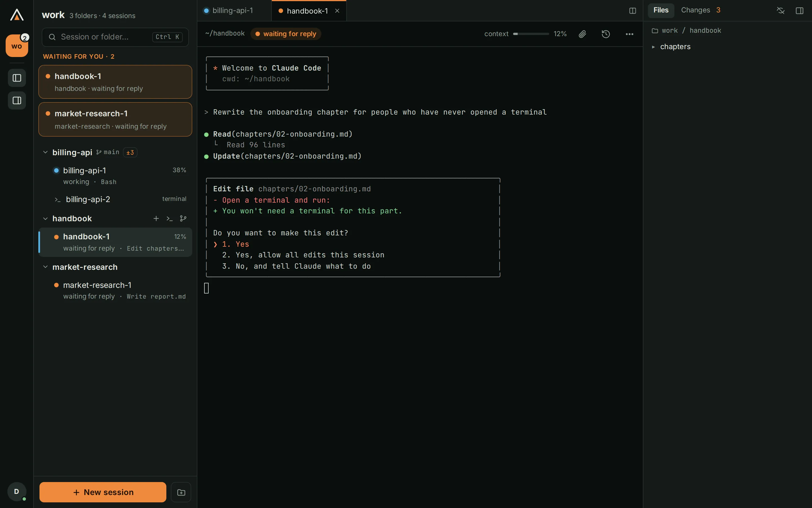Toggle the right panel icon in Files header
Screen dimensions: 812x508
point(800,11)
